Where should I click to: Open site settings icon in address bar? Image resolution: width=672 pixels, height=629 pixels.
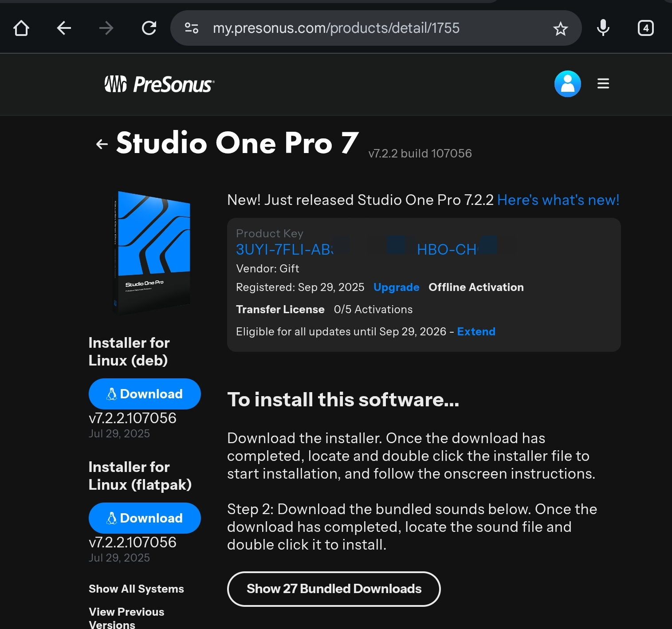click(x=192, y=28)
